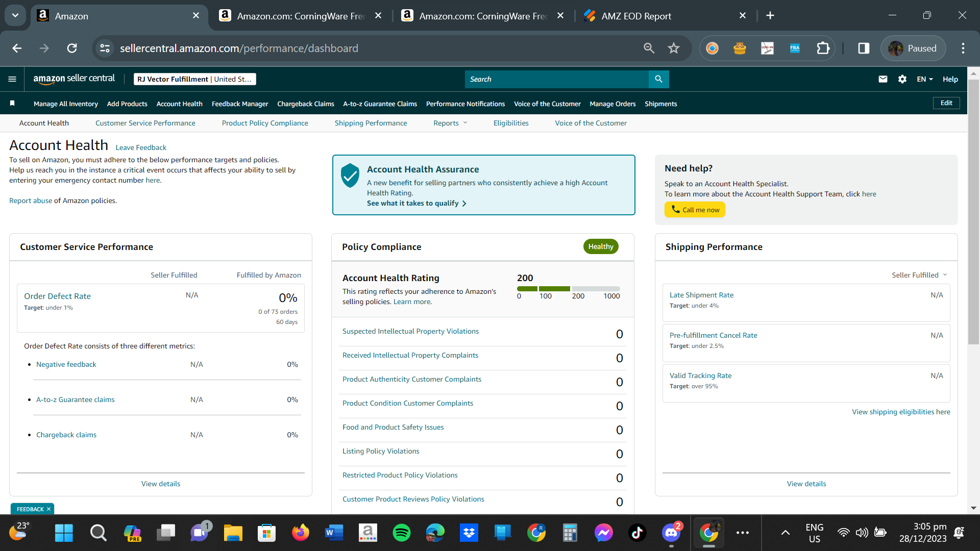Show hidden system tray icons
This screenshot has width=980, height=551.
pos(786,533)
